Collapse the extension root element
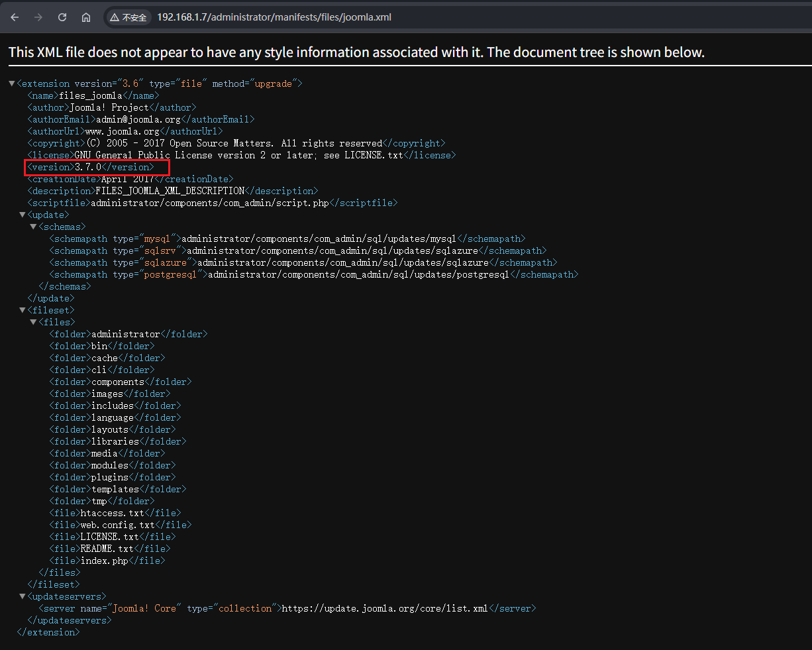This screenshot has height=650, width=812. 12,83
